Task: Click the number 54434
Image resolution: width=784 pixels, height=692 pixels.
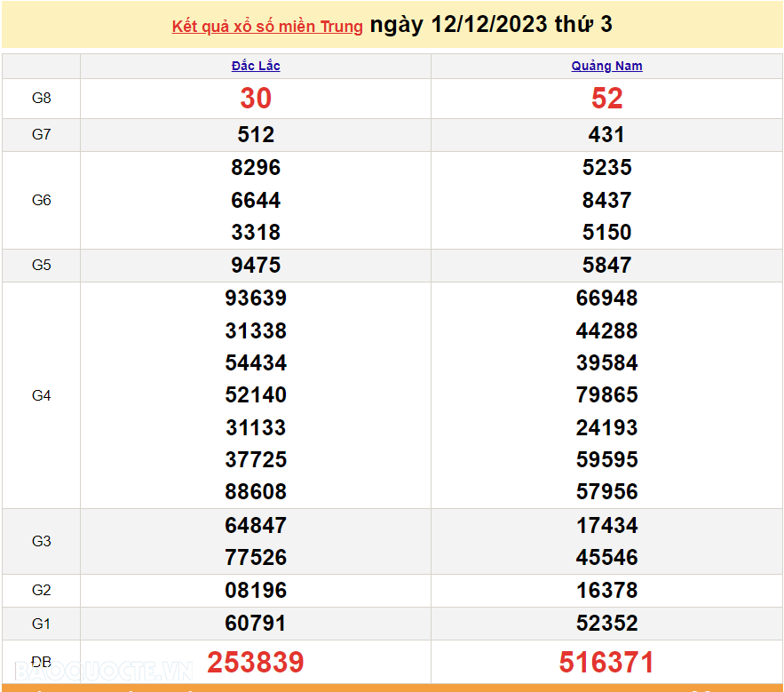Action: click(256, 362)
